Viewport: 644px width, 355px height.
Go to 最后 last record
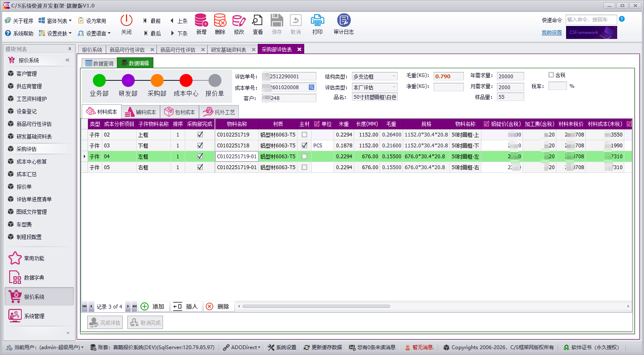point(152,33)
